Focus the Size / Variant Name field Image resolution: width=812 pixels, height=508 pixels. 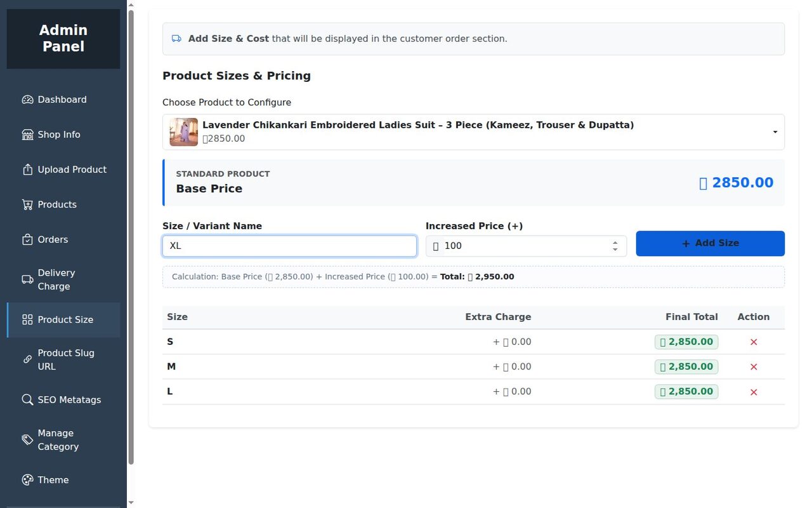pos(289,246)
